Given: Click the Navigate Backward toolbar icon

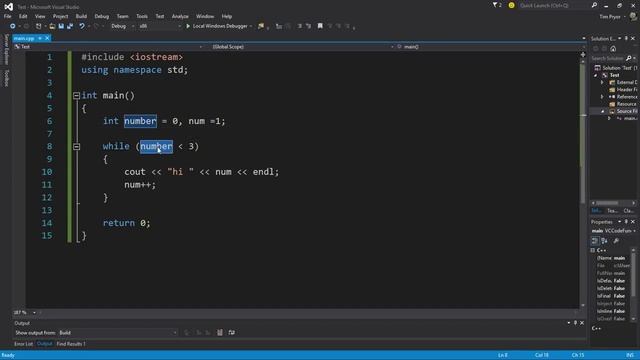Looking at the screenshot, I should [13, 26].
